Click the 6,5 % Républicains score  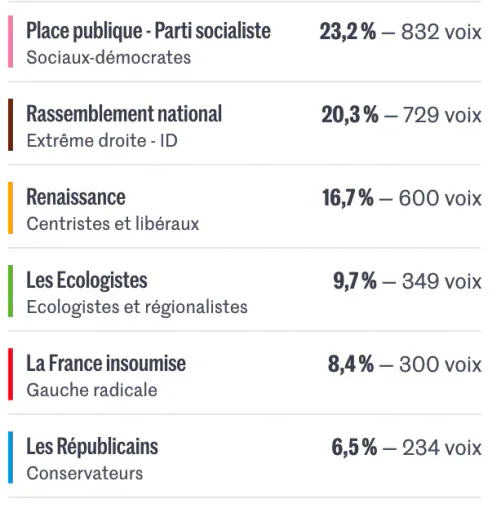354,447
